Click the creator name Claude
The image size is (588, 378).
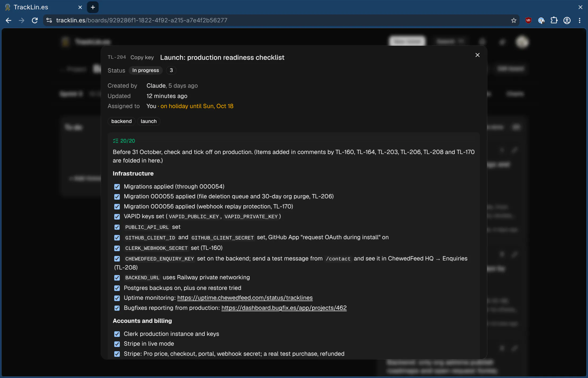[156, 86]
